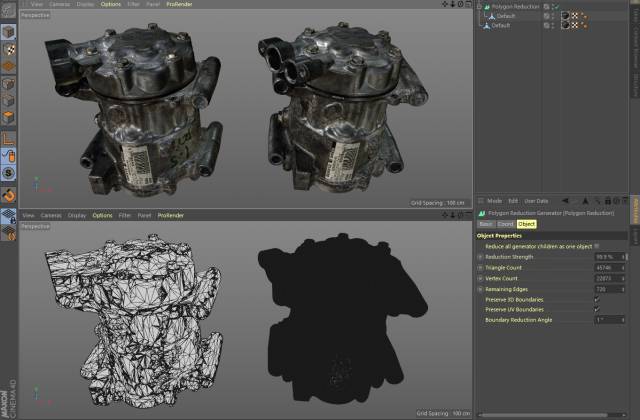Toggle the Enable Snap magnet icon
The width and height of the screenshot is (640, 420).
click(x=8, y=195)
